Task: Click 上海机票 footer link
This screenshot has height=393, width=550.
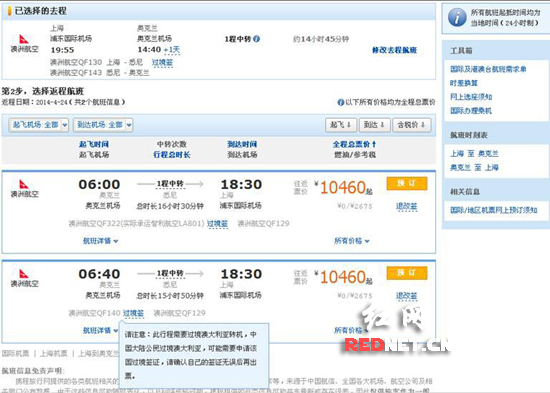Action: point(53,353)
